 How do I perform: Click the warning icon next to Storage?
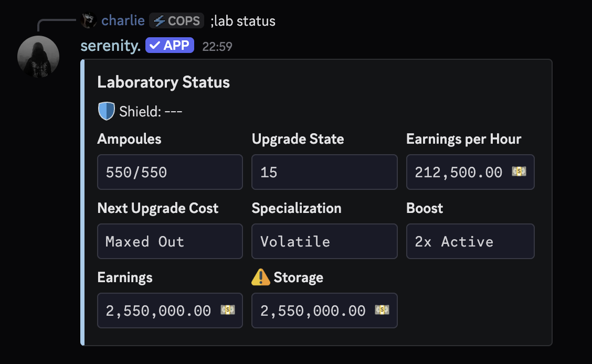(x=260, y=277)
